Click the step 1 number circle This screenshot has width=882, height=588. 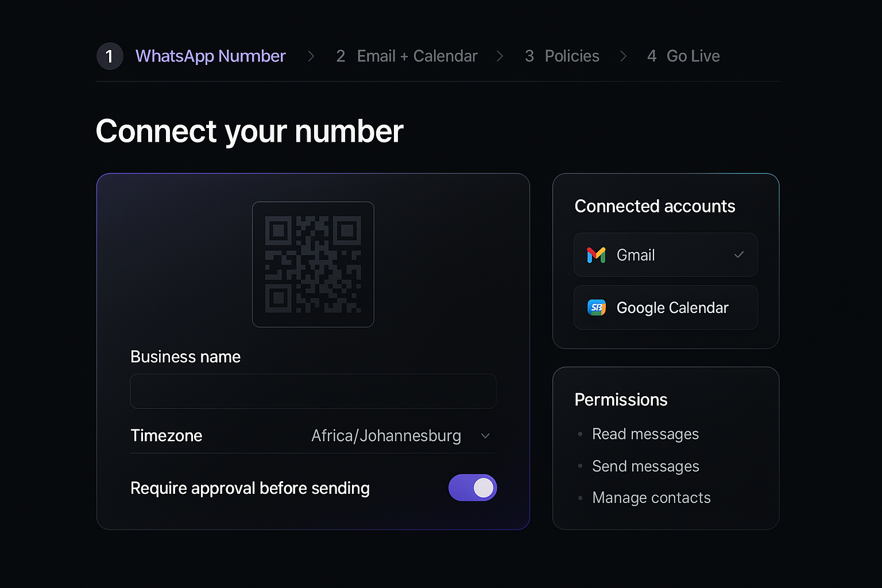(x=110, y=56)
